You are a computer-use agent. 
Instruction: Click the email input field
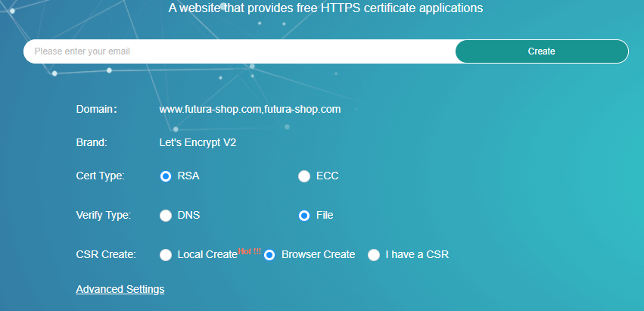[239, 51]
